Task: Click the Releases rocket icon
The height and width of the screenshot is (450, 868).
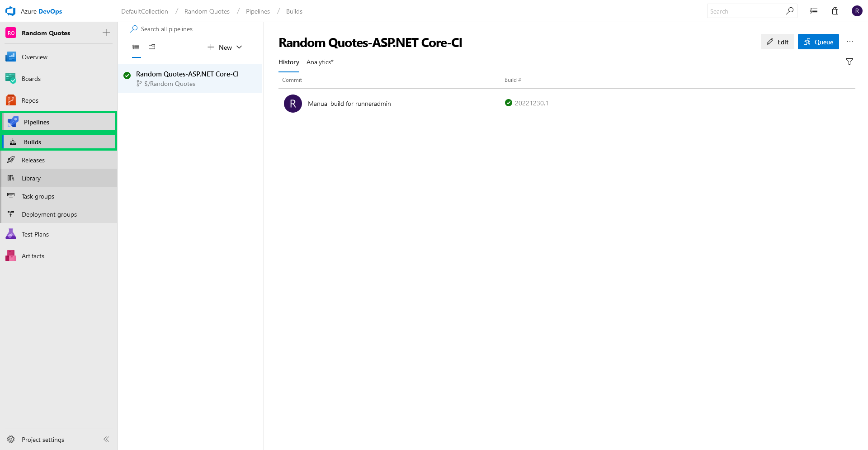Action: [11, 160]
